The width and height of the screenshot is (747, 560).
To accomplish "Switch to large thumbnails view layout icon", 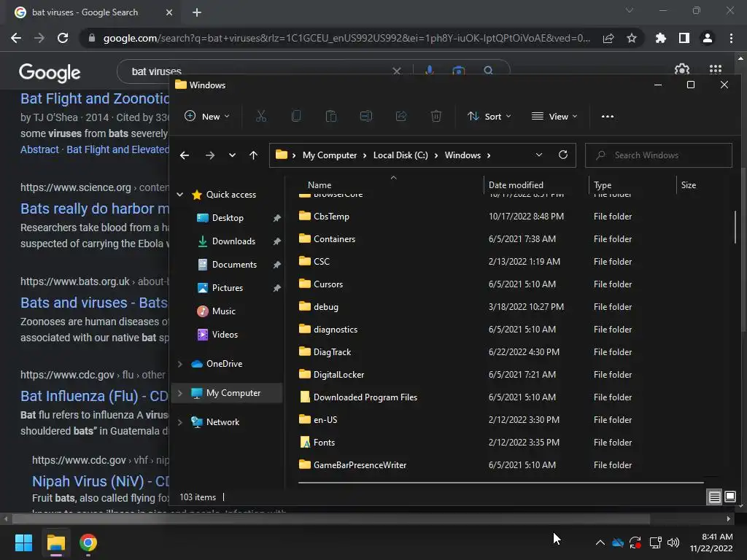I will [x=729, y=497].
